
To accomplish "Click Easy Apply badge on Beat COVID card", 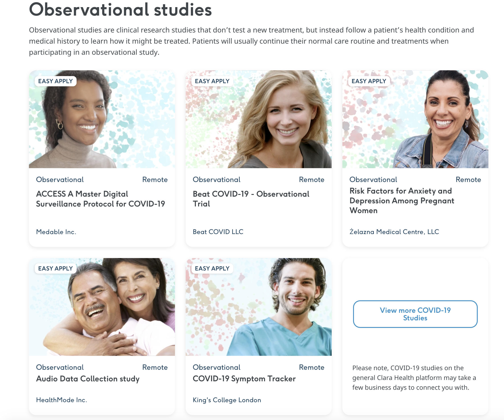I will pyautogui.click(x=212, y=81).
